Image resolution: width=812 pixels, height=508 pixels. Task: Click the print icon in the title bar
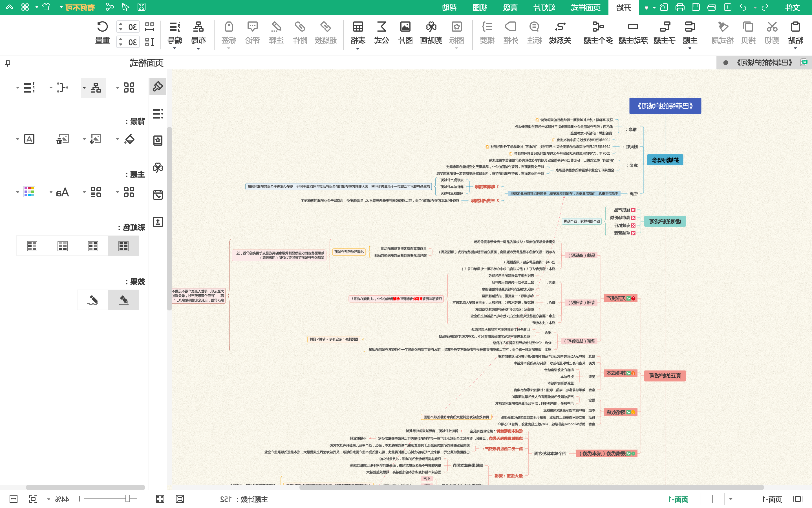[x=680, y=7]
